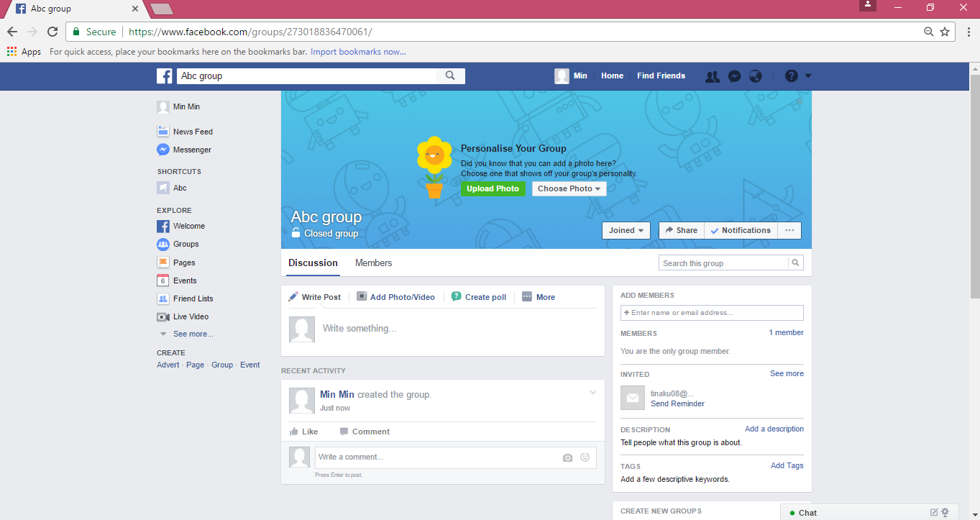
Task: Click the add members name or email field
Action: point(712,313)
